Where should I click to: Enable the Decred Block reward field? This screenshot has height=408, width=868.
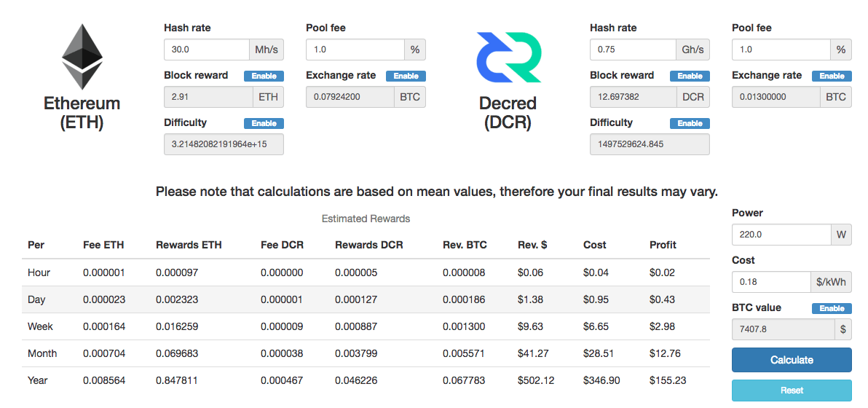(x=690, y=76)
